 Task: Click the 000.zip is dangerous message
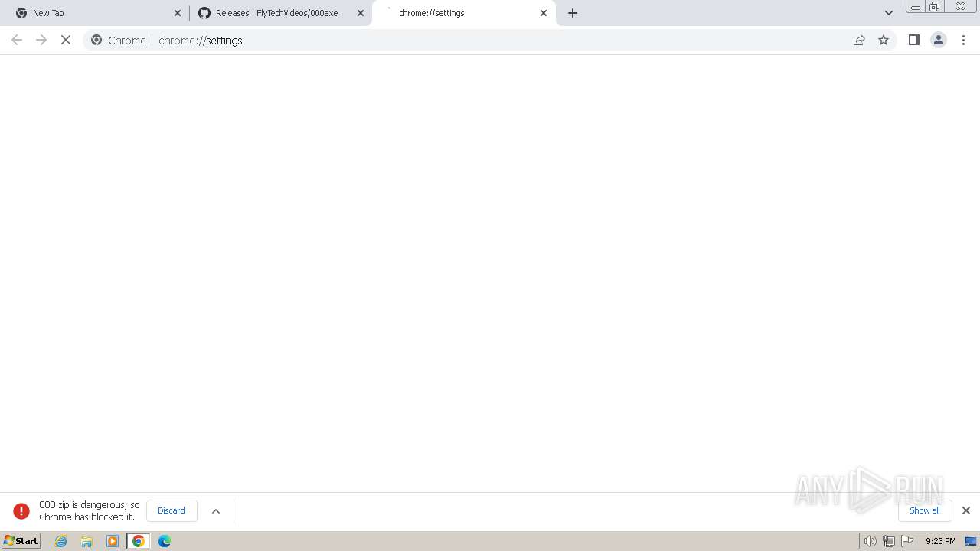pos(90,510)
